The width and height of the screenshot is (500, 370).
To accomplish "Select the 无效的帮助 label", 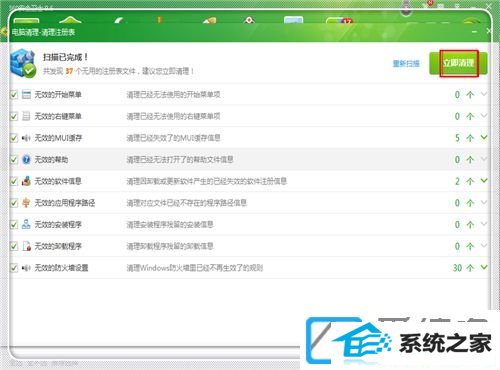I will pos(51,160).
